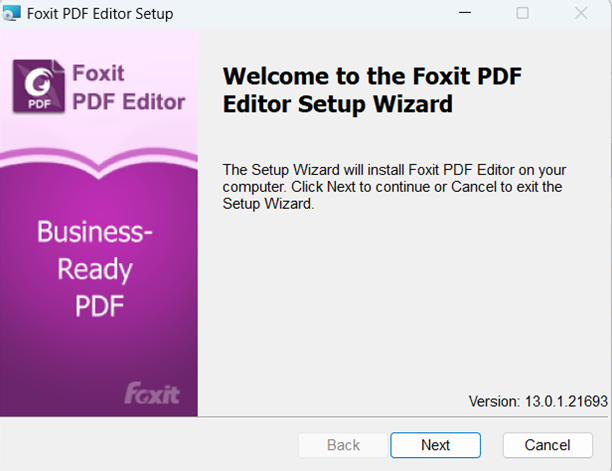Viewport: 612px width, 471px height.
Task: Click the greyed-out maximize button
Action: pyautogui.click(x=522, y=14)
